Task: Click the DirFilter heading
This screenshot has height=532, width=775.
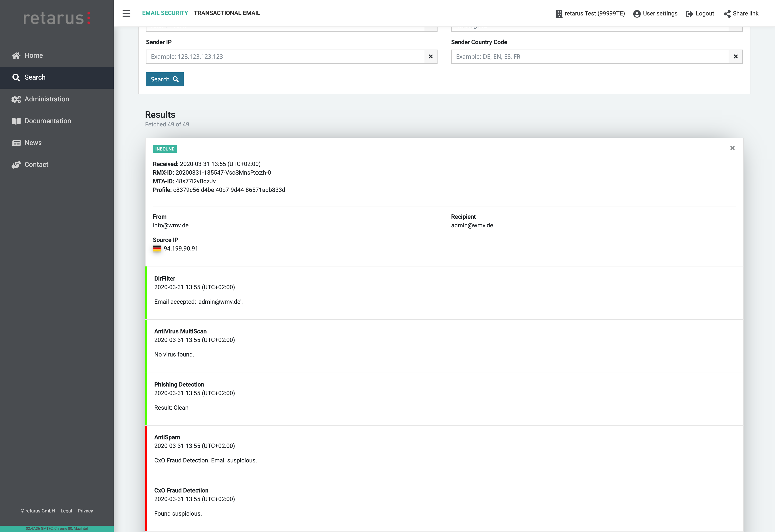Action: tap(165, 279)
